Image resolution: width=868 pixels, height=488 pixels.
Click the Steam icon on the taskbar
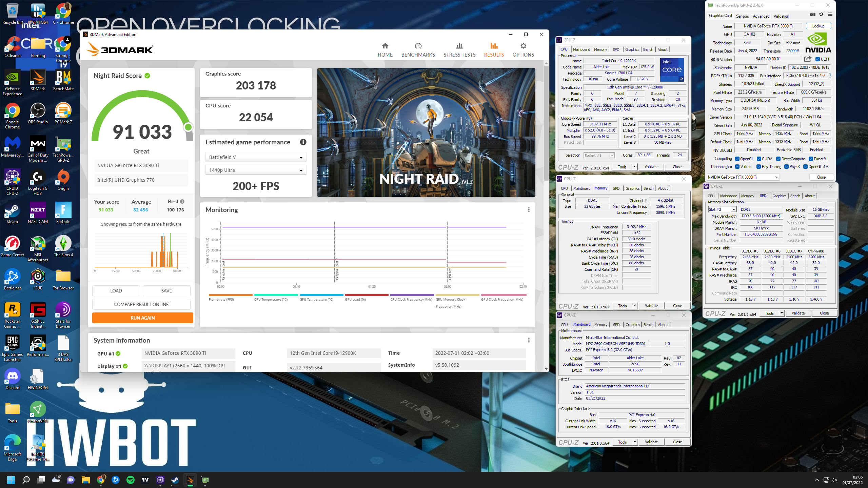coord(175,480)
